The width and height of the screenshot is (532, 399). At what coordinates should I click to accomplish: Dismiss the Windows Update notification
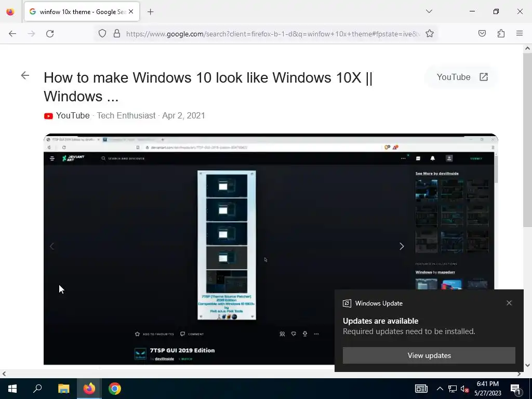[509, 303]
